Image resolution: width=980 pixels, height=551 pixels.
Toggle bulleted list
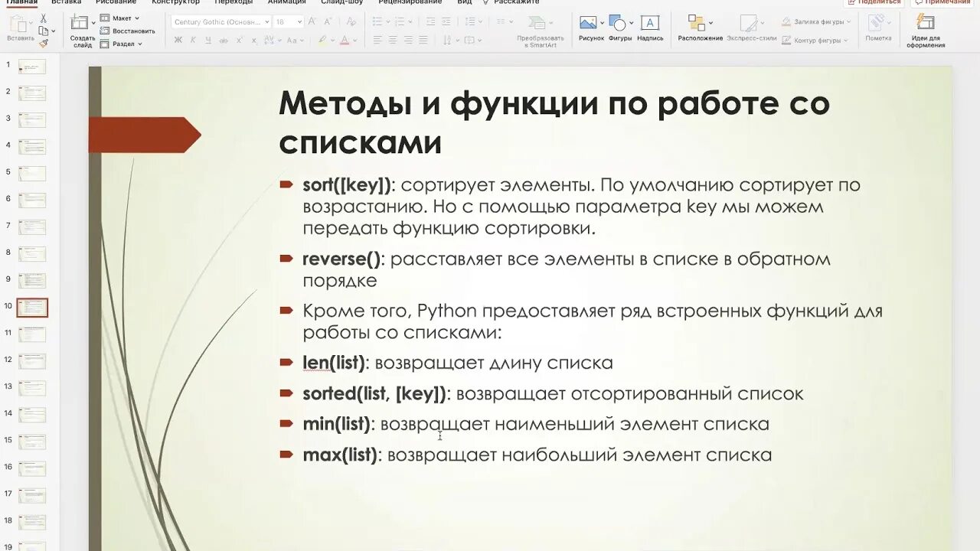376,22
